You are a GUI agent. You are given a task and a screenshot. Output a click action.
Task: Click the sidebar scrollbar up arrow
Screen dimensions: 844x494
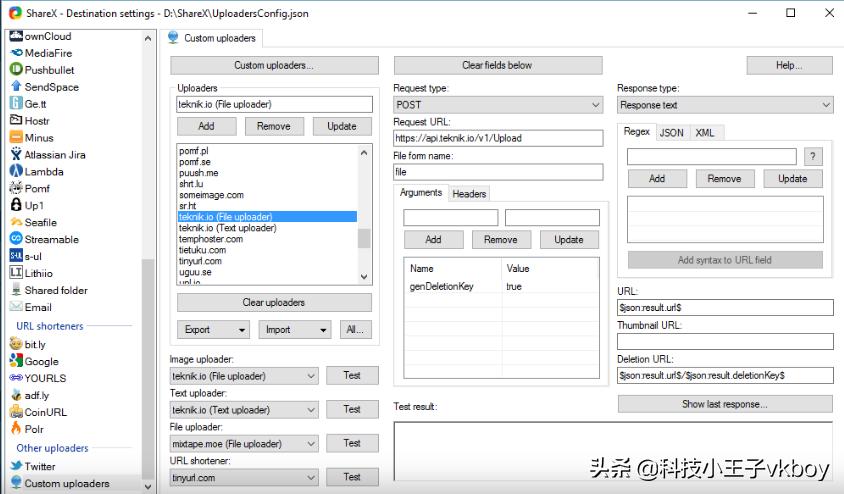147,38
